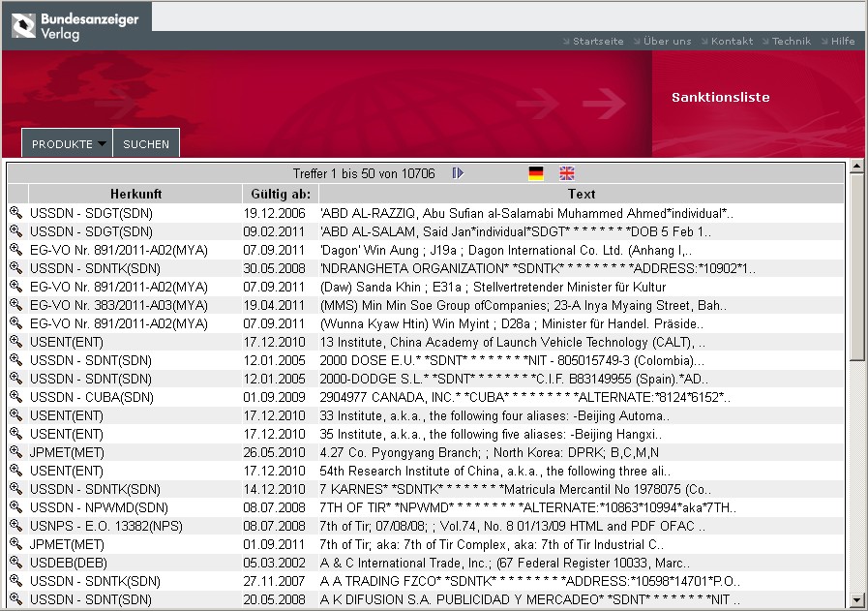
Task: Switch language to German flag
Action: 536,173
